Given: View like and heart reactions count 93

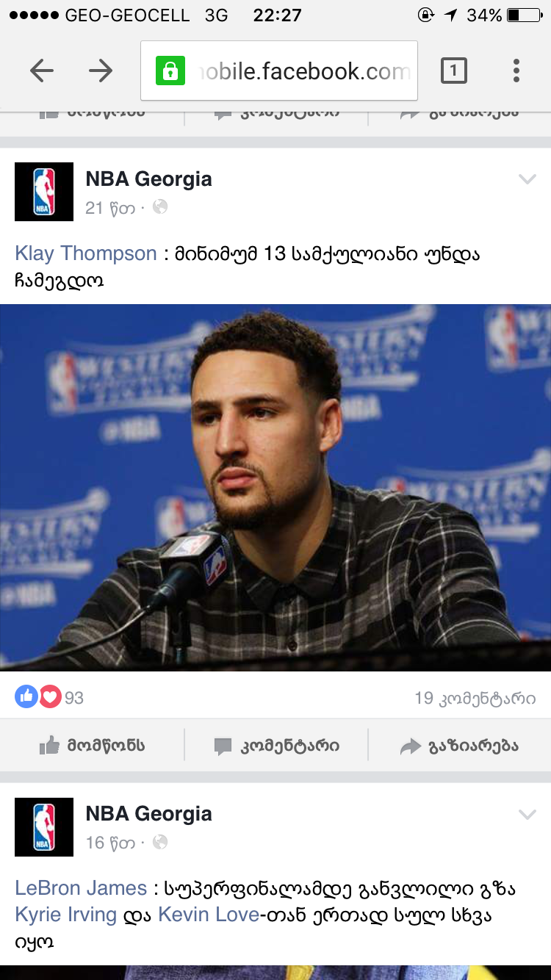Looking at the screenshot, I should tap(49, 697).
